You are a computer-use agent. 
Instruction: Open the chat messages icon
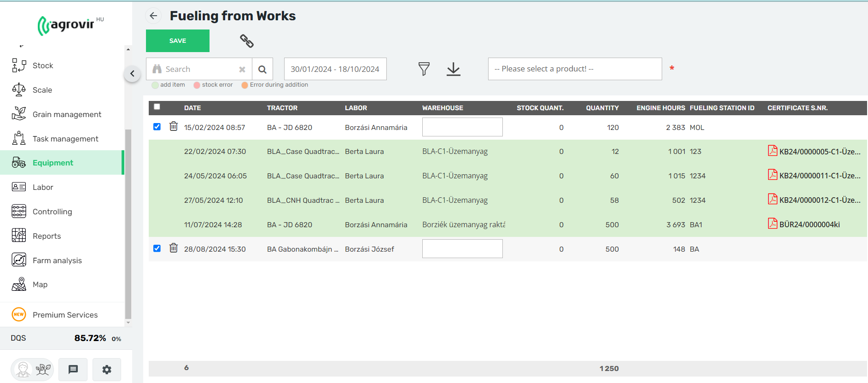(73, 370)
